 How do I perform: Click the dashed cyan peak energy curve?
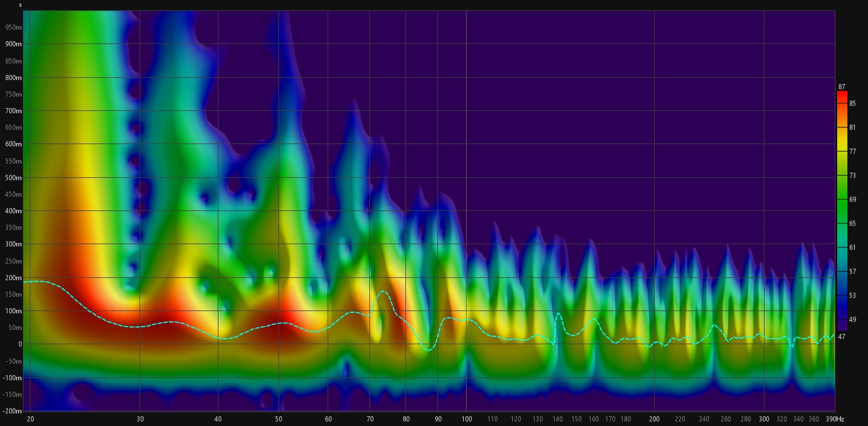point(429,315)
